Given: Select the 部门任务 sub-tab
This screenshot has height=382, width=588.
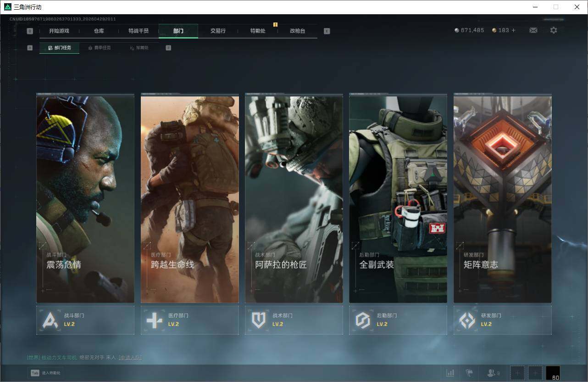Looking at the screenshot, I should pos(59,48).
